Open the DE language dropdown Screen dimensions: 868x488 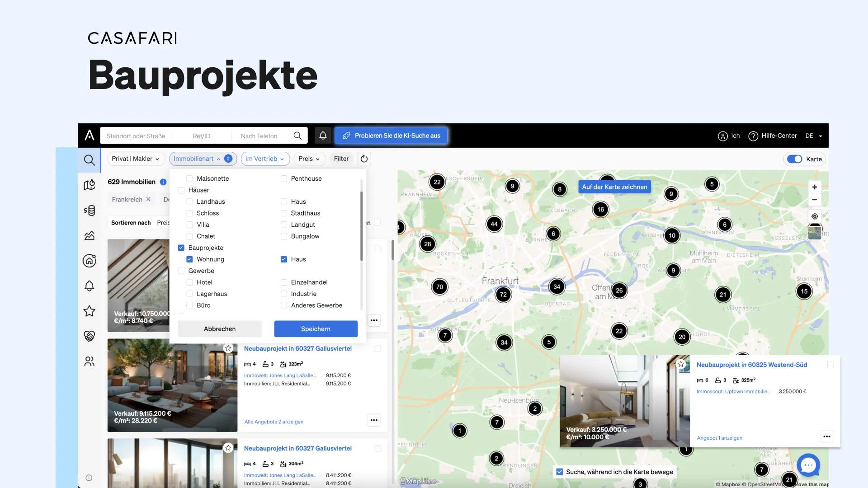point(814,136)
